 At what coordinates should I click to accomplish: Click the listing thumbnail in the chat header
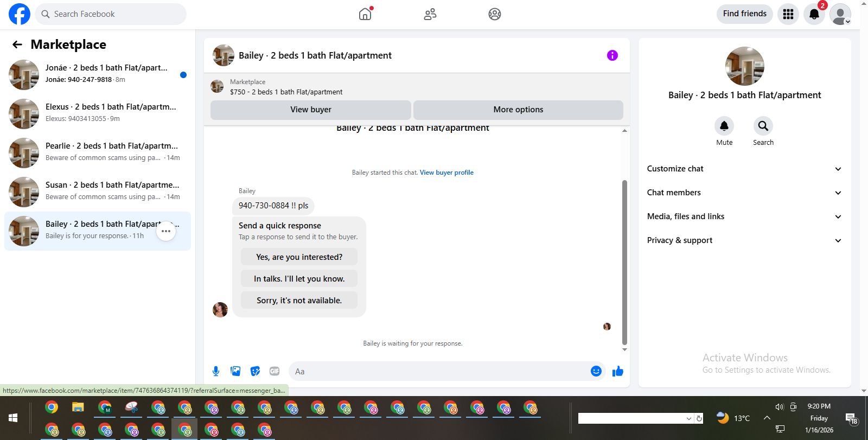(224, 55)
